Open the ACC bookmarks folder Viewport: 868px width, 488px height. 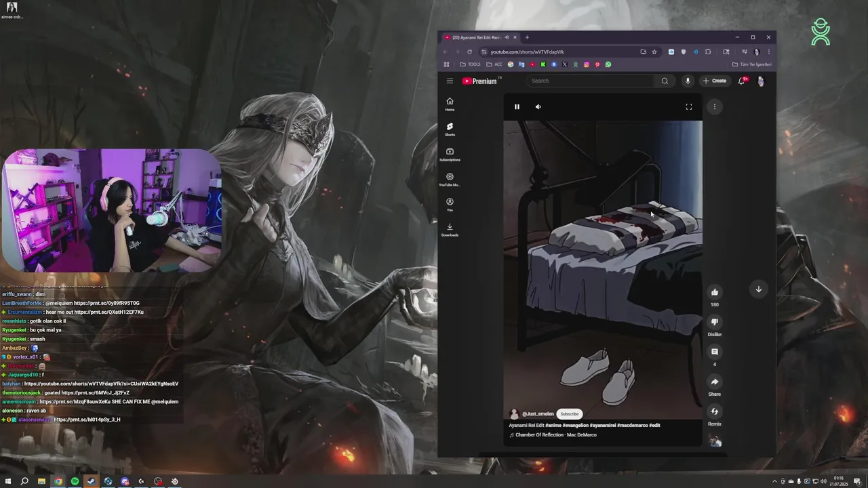pos(494,64)
